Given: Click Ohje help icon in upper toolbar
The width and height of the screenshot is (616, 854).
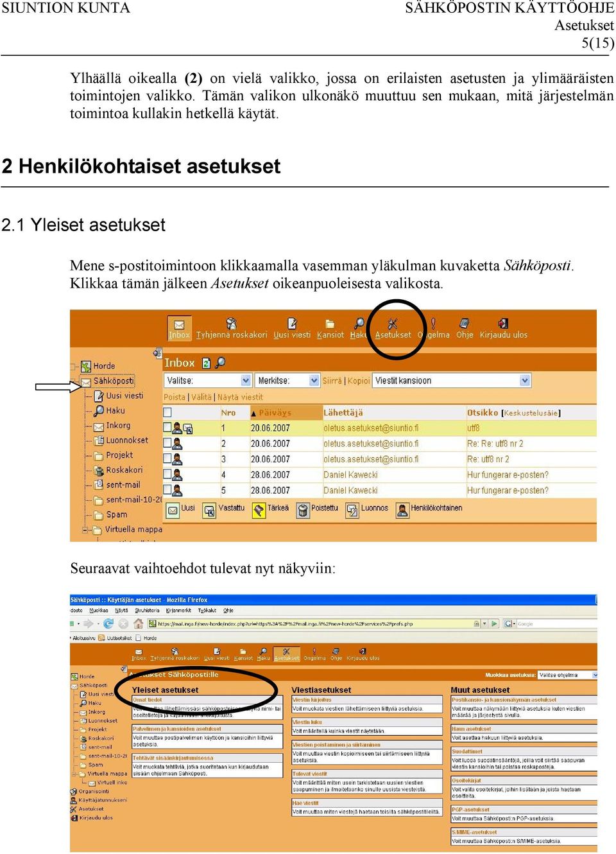Looking at the screenshot, I should click(465, 324).
